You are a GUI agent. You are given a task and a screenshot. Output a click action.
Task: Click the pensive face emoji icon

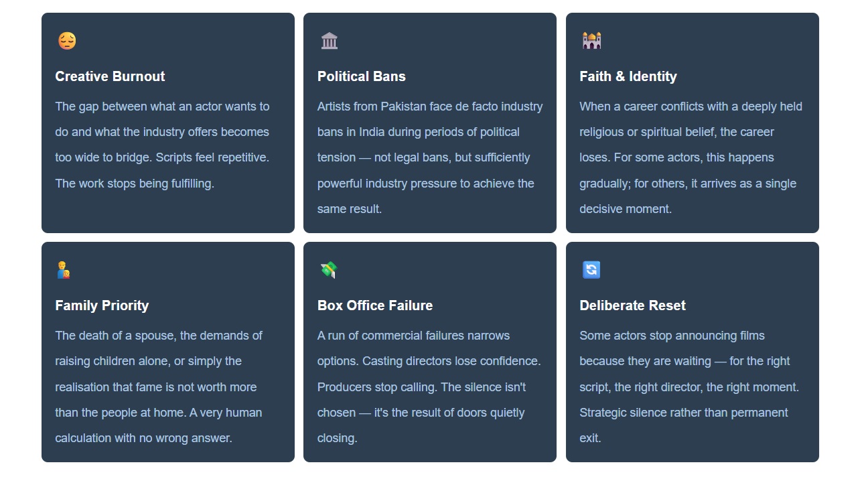pyautogui.click(x=67, y=42)
